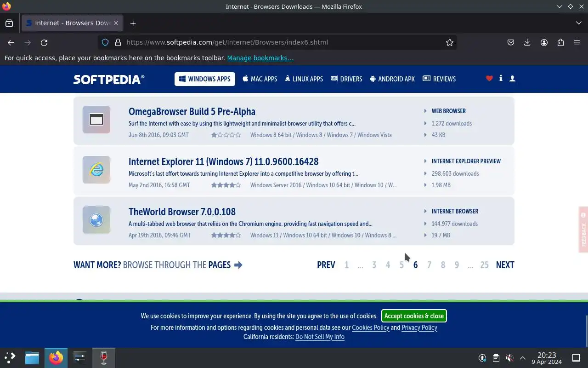Open the clipboard tray icon
Image resolution: width=588 pixels, height=368 pixels.
point(496,358)
